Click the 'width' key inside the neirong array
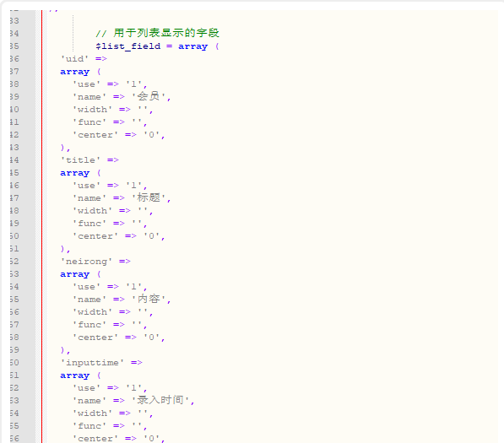Viewport: 504px width, 443px height. point(92,312)
